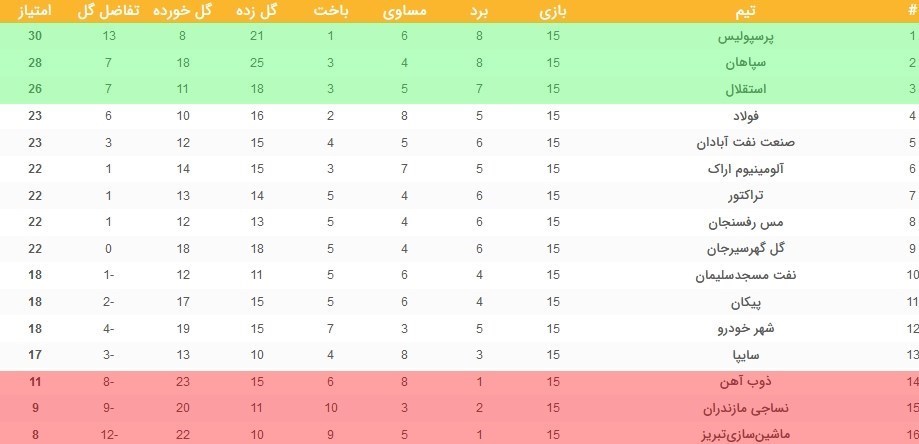Click the team name پرسپولیس

(748, 37)
